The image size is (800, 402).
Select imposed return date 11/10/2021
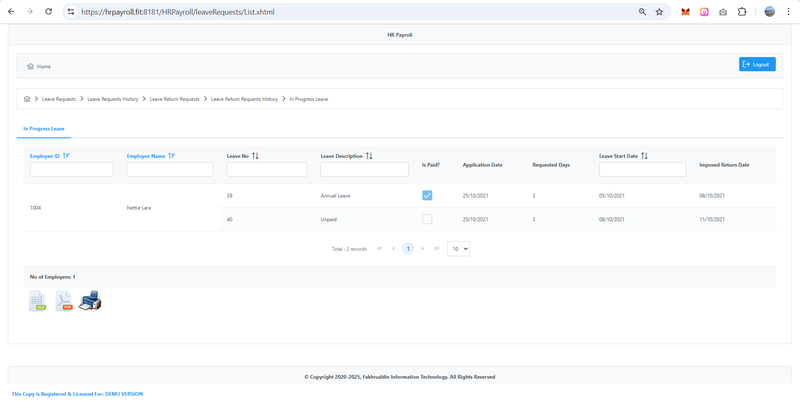point(712,219)
